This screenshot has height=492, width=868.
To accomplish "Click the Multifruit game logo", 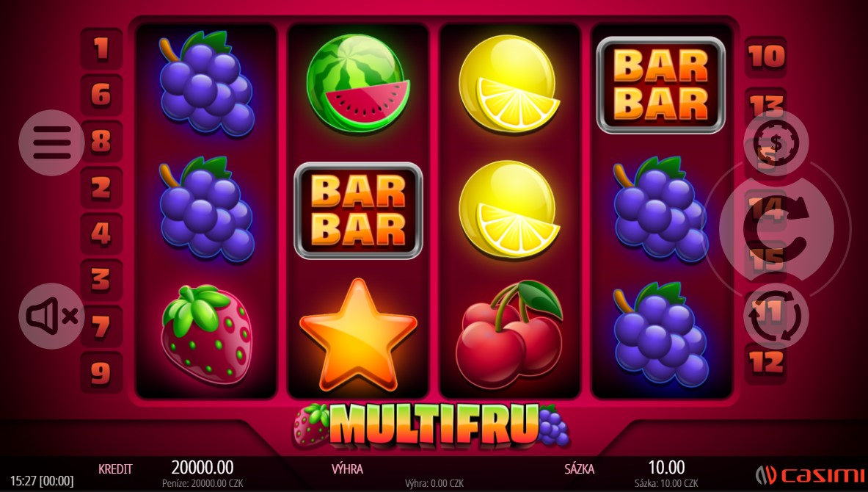I will [431, 425].
